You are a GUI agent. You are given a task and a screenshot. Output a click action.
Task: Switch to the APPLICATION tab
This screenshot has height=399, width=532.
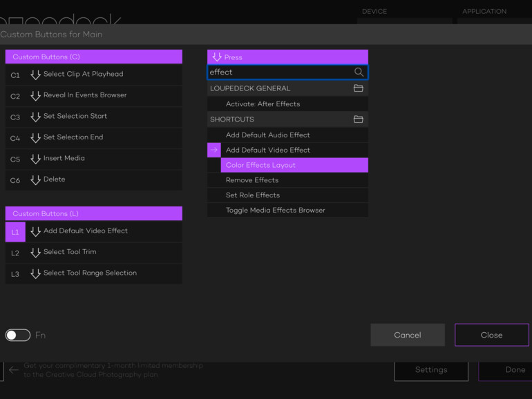[484, 11]
